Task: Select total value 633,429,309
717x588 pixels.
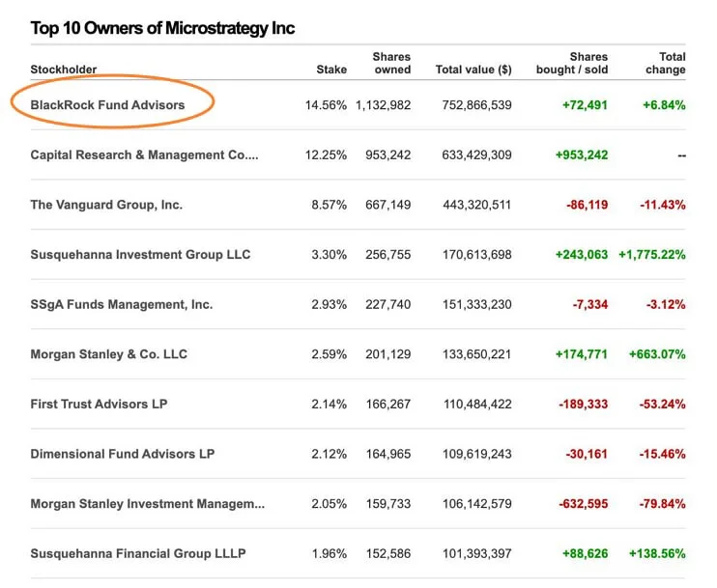Action: 477,154
